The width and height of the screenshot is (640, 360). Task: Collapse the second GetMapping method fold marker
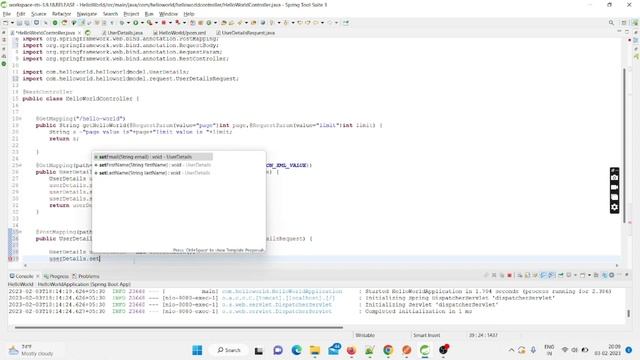[x=20, y=165]
